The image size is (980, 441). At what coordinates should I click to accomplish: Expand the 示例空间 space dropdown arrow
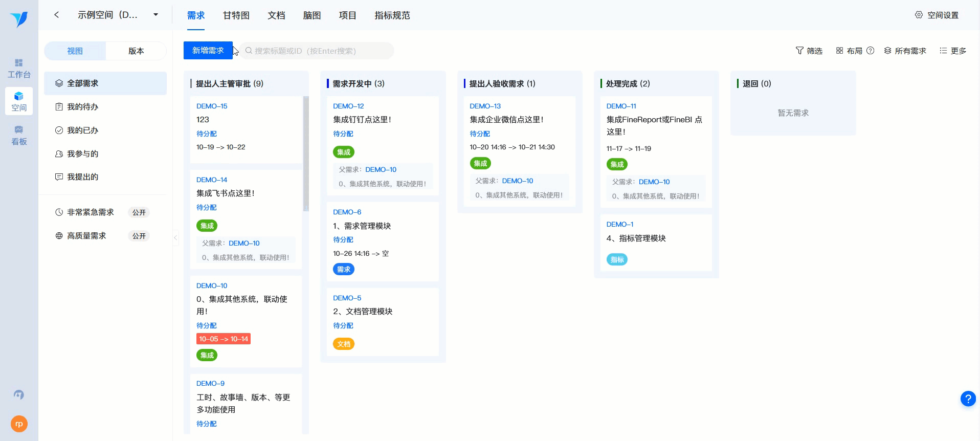(155, 15)
